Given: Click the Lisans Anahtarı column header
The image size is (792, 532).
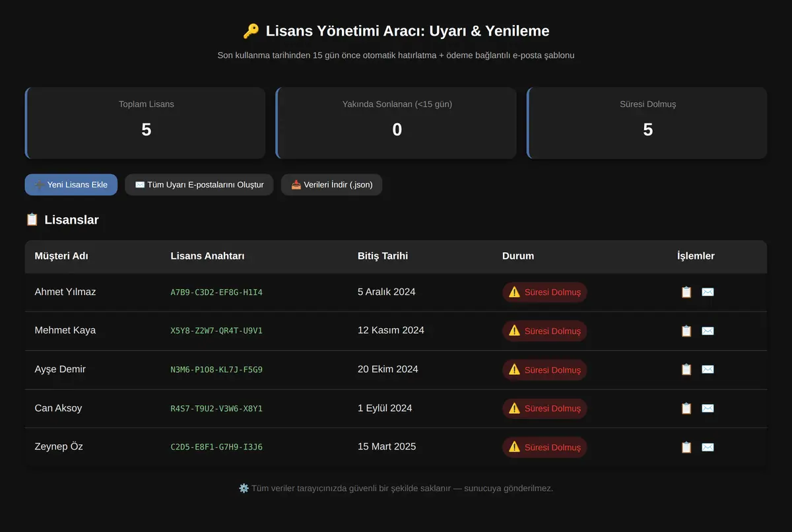Looking at the screenshot, I should 207,256.
